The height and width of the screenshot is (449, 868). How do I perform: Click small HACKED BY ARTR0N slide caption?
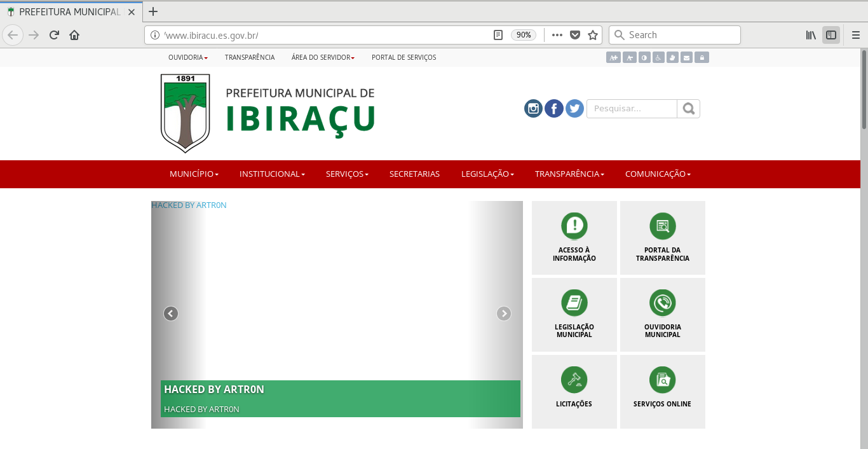pyautogui.click(x=201, y=410)
